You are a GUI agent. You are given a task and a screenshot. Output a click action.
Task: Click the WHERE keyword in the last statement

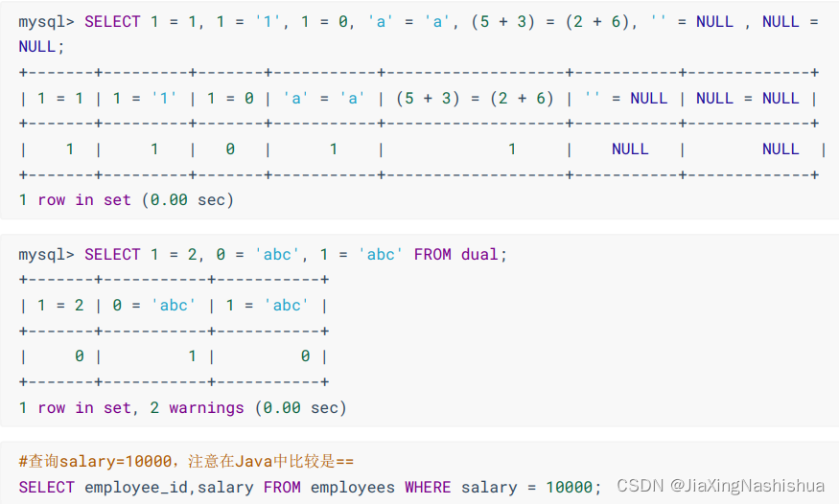point(428,488)
